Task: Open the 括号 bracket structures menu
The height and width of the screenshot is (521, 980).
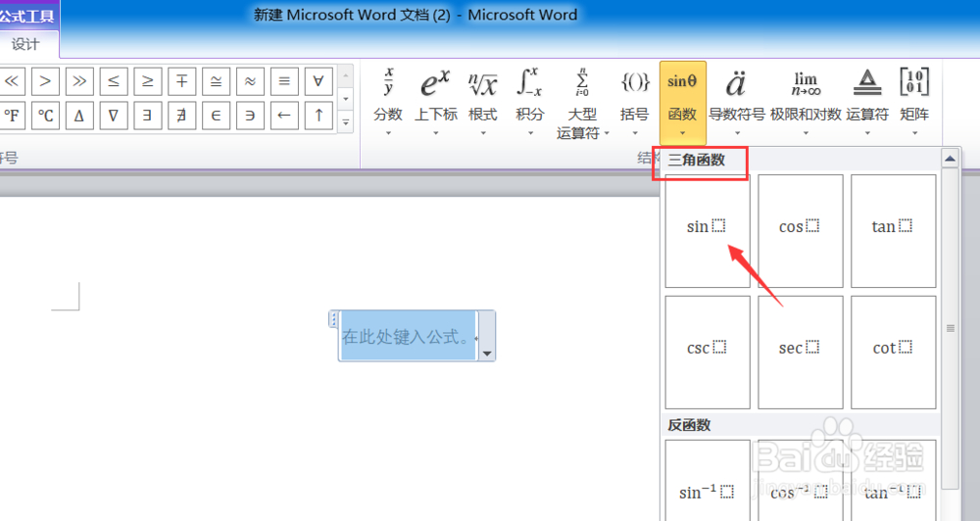Action: [x=634, y=103]
